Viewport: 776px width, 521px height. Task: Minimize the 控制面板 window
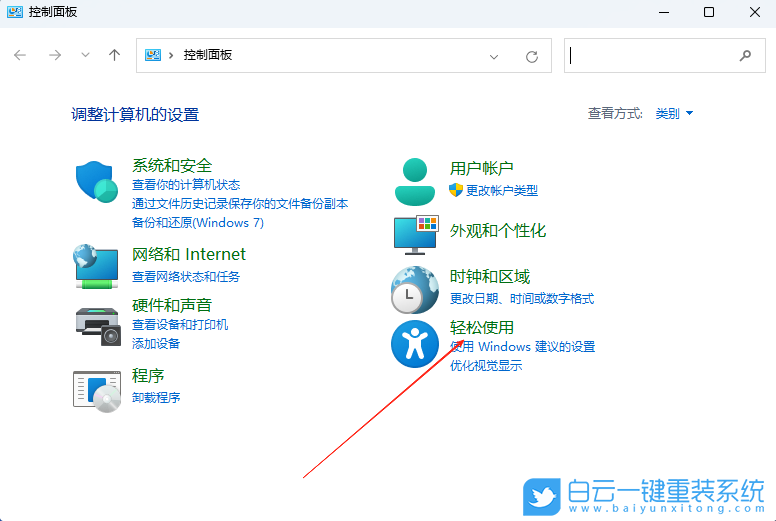coord(664,12)
